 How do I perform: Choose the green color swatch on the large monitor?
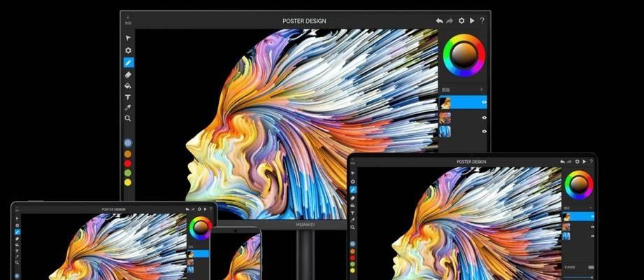coord(128,173)
